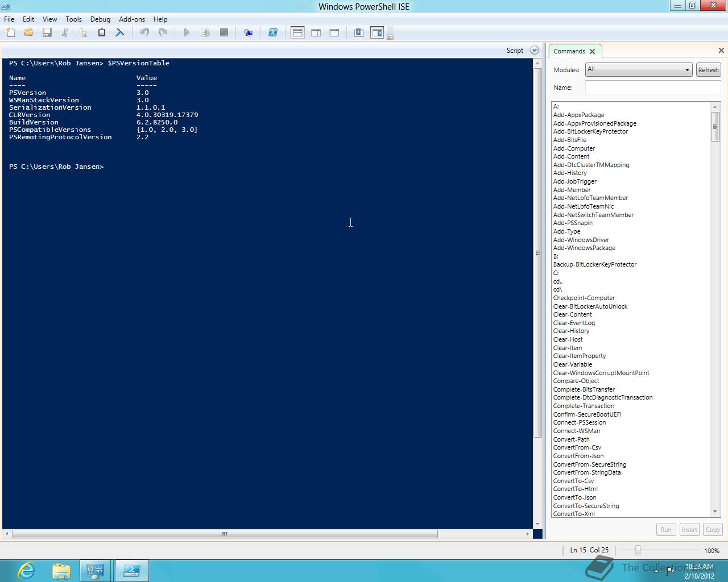
Task: Select Checkpoint-Computer command
Action: point(584,298)
